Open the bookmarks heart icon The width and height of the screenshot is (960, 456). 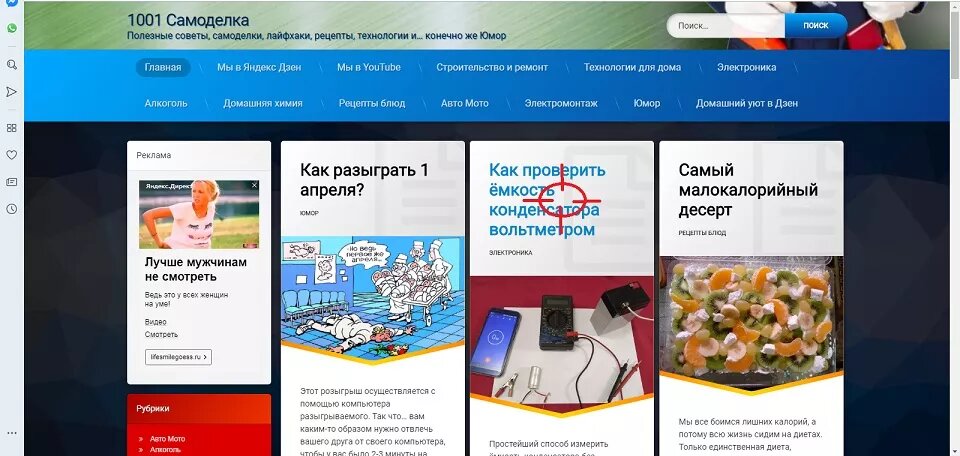12,155
